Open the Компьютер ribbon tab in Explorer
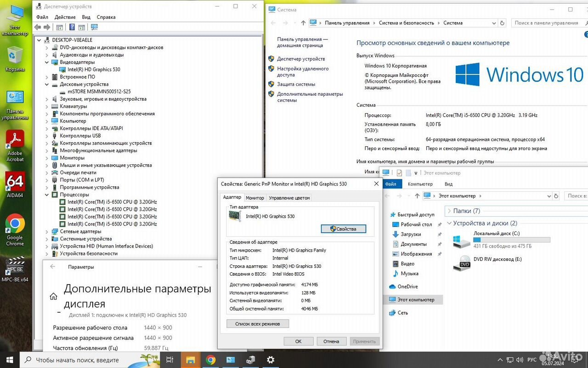Screen dimensions: 588x368 420,184
